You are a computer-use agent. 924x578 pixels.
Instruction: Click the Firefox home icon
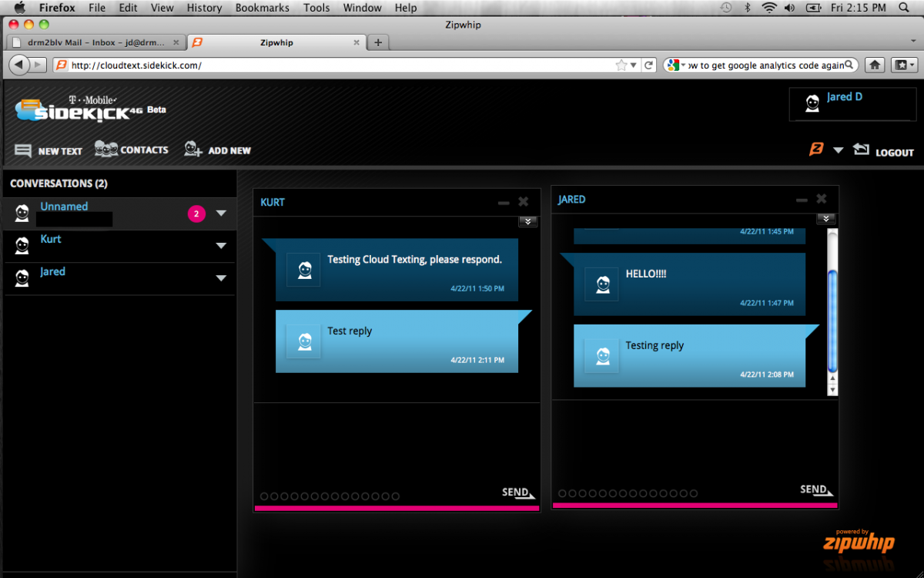coord(875,66)
